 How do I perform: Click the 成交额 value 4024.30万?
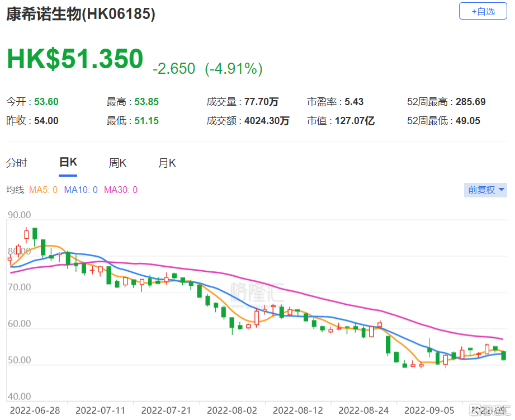[267, 121]
